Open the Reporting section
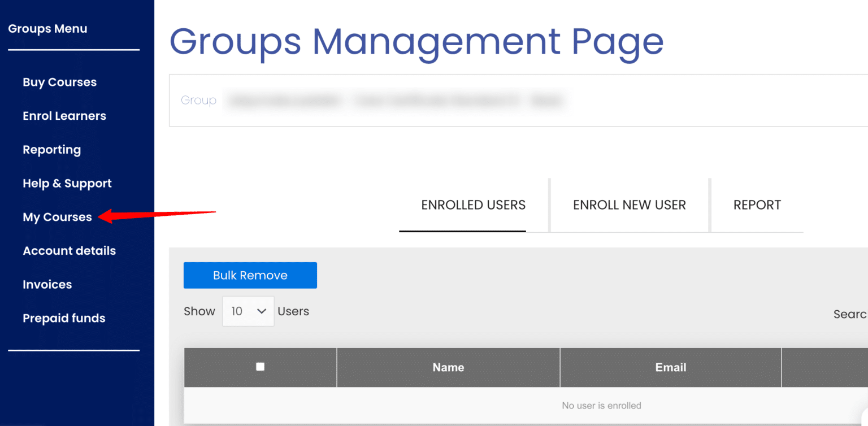This screenshot has width=868, height=426. [x=51, y=149]
